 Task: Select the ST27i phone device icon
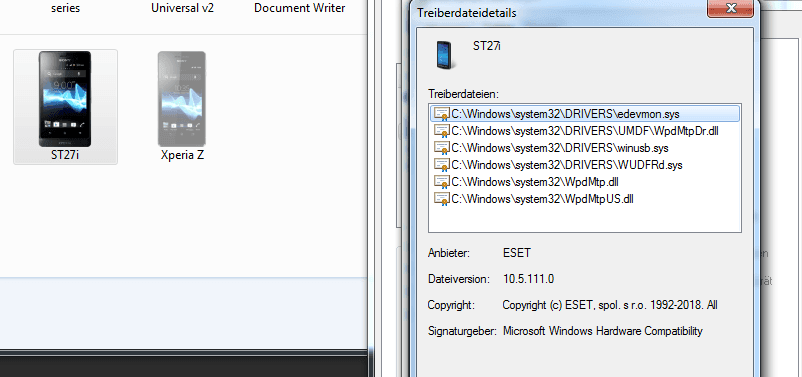(x=65, y=99)
